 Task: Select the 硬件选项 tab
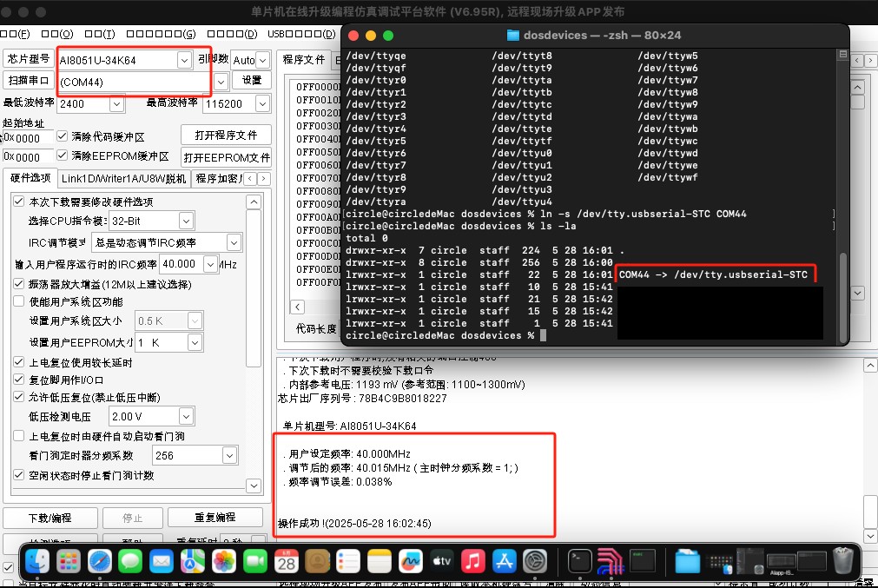30,177
